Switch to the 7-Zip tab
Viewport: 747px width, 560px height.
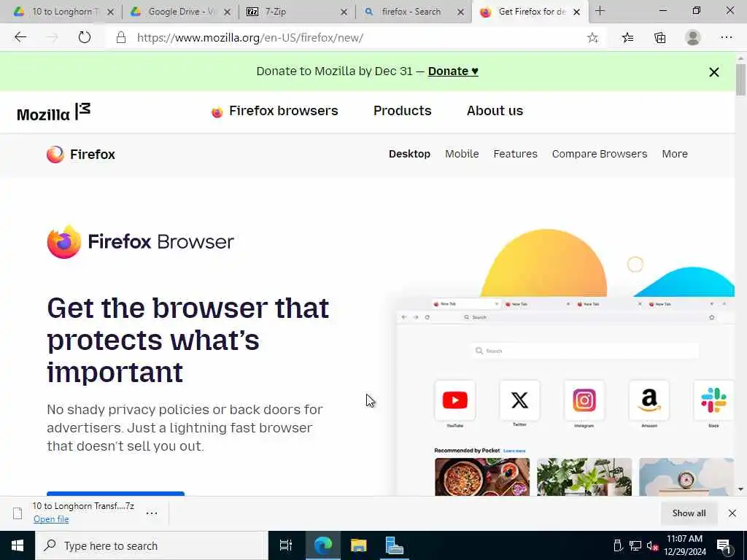click(x=298, y=12)
